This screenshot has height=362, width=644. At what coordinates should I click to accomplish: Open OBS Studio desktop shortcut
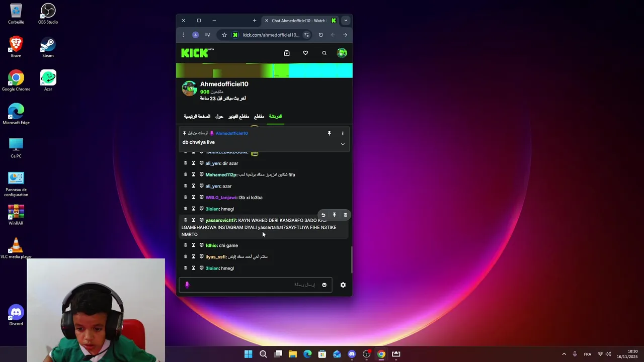click(48, 14)
